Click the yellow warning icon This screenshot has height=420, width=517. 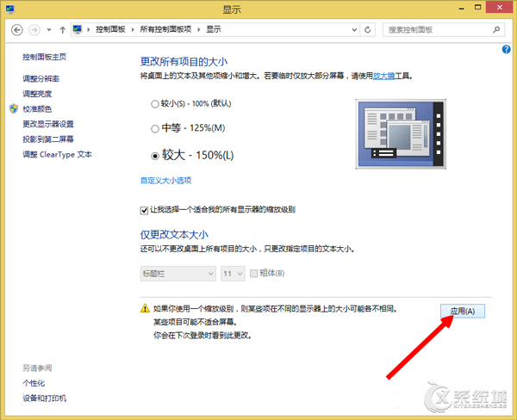[x=145, y=308]
